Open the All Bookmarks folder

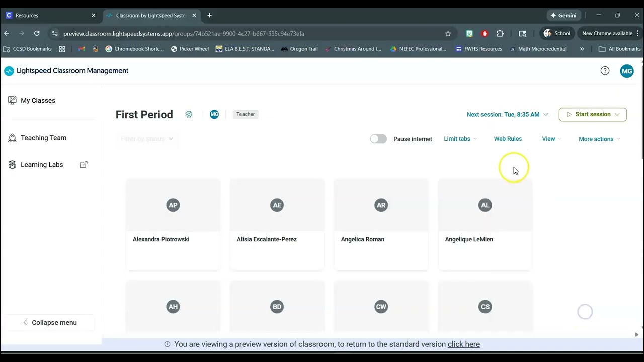pos(619,49)
